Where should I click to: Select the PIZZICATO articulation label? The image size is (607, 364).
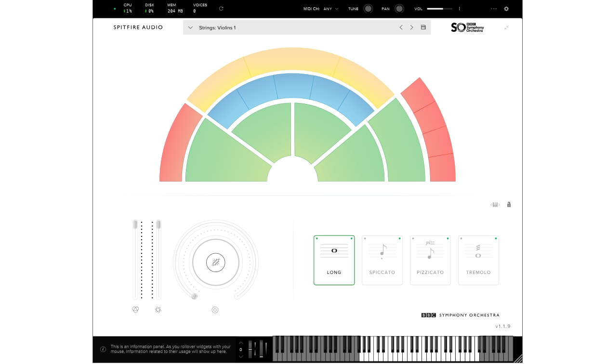pos(430,273)
